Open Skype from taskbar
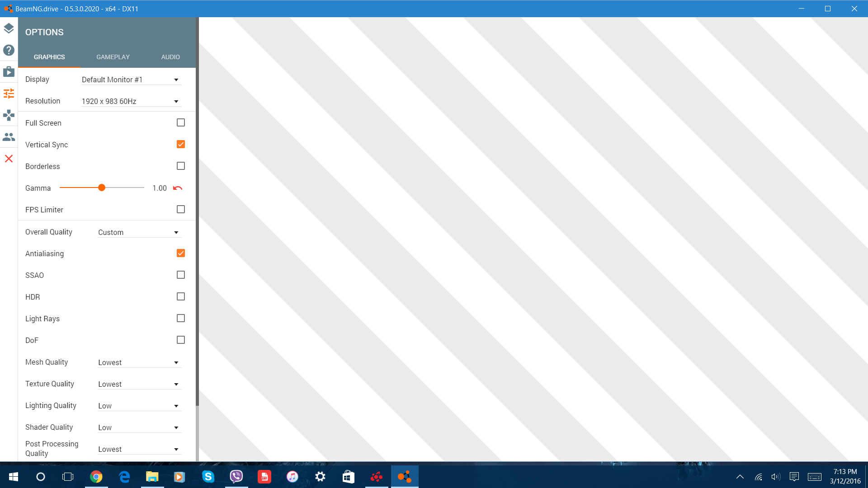The image size is (868, 488). point(208,477)
